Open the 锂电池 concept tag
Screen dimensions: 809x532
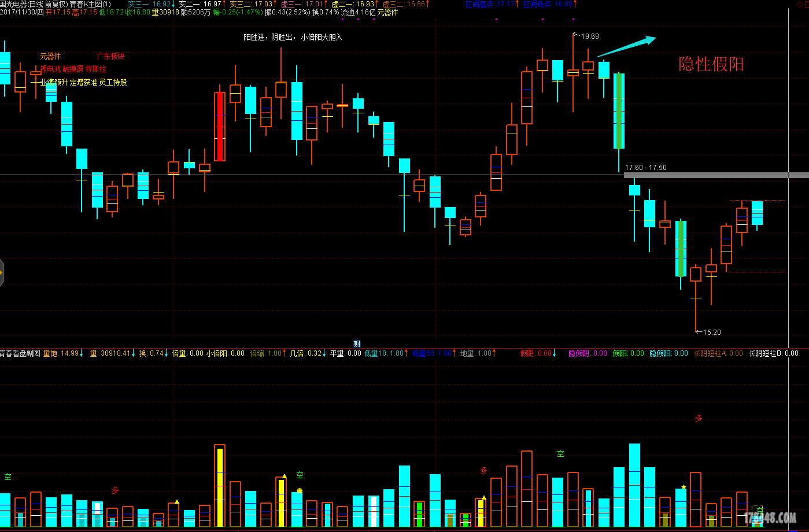point(50,69)
